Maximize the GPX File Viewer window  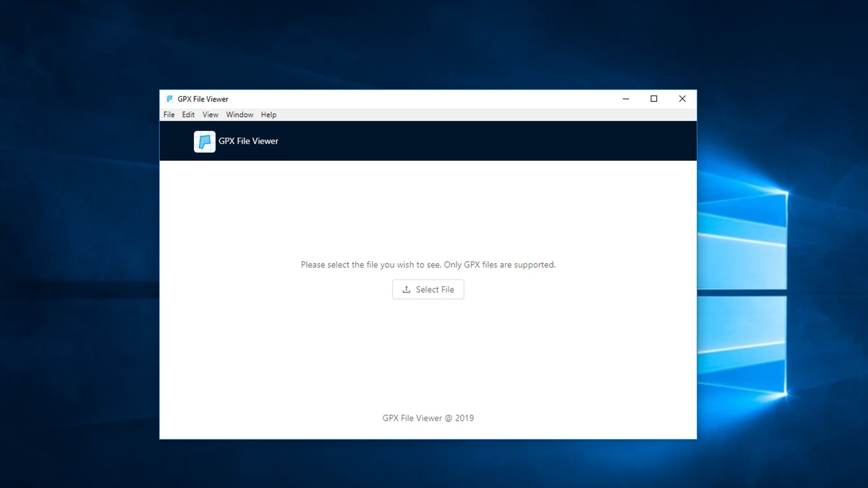tap(654, 99)
